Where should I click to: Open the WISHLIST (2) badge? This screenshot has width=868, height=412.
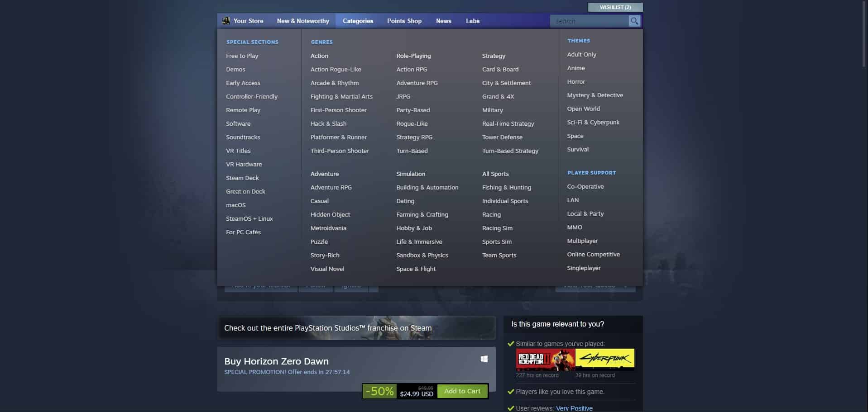pos(614,7)
